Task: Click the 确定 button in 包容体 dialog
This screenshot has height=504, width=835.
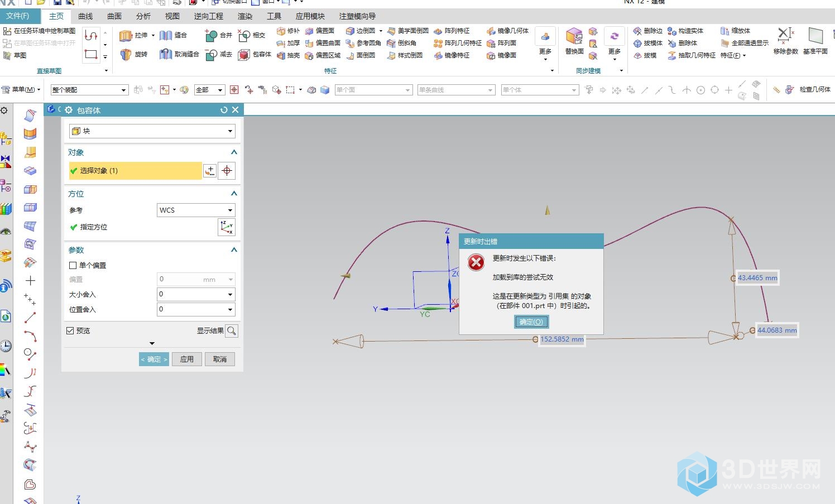Action: tap(154, 359)
